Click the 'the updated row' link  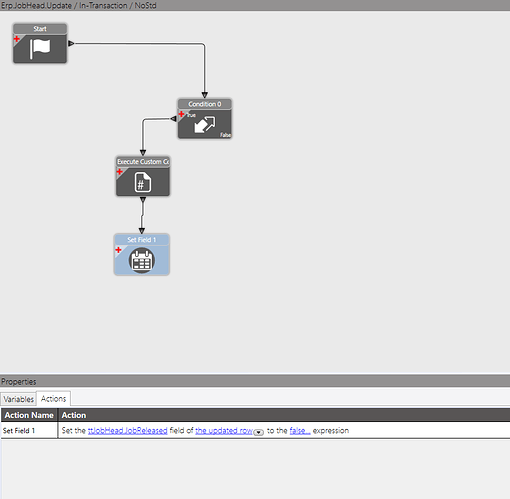[224, 431]
